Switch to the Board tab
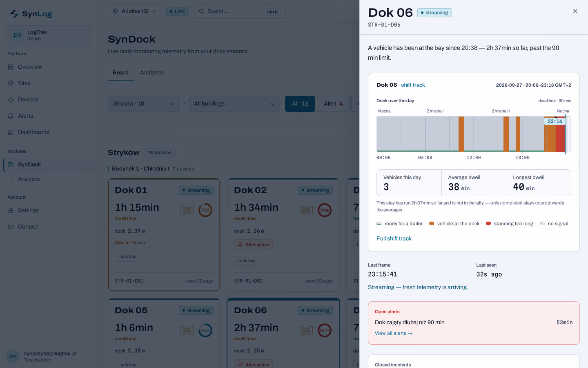The width and height of the screenshot is (588, 368). 120,73
